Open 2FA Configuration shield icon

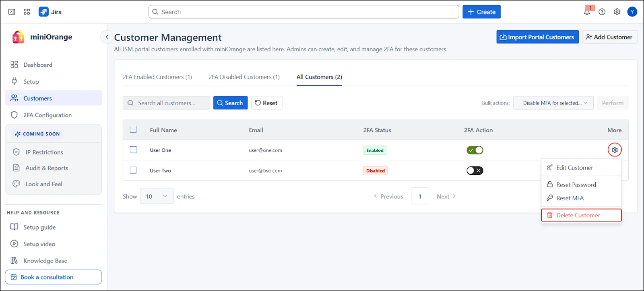(x=14, y=115)
